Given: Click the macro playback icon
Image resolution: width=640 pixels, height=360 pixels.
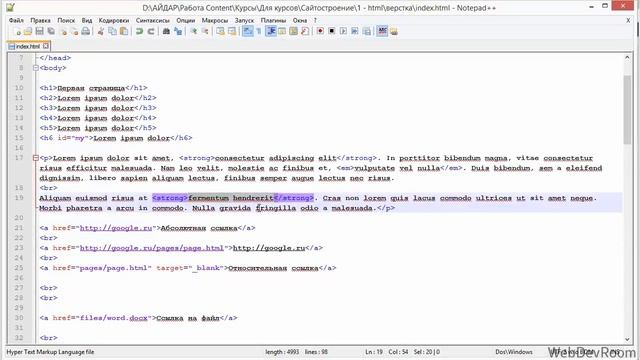Looking at the screenshot, I should (x=343, y=31).
